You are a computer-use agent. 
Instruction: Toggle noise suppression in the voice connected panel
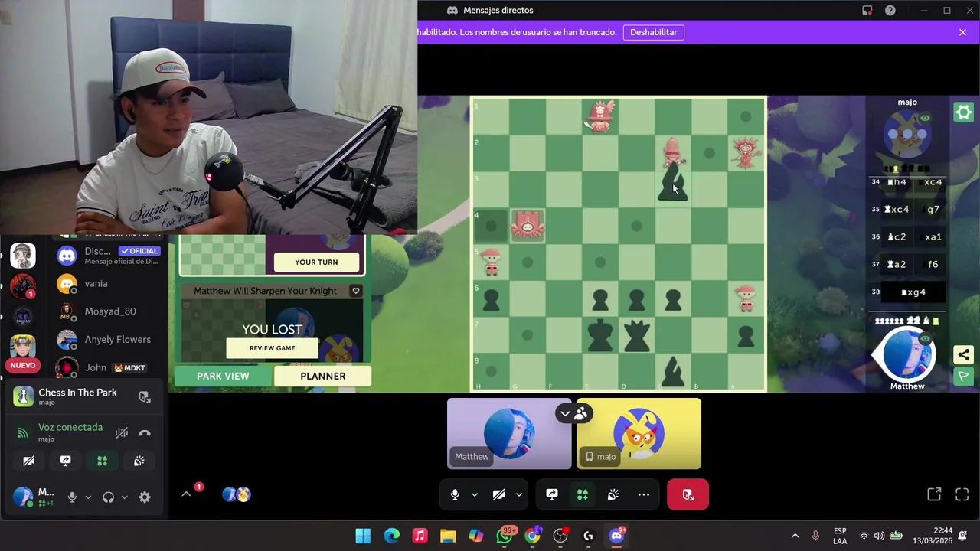pyautogui.click(x=122, y=433)
